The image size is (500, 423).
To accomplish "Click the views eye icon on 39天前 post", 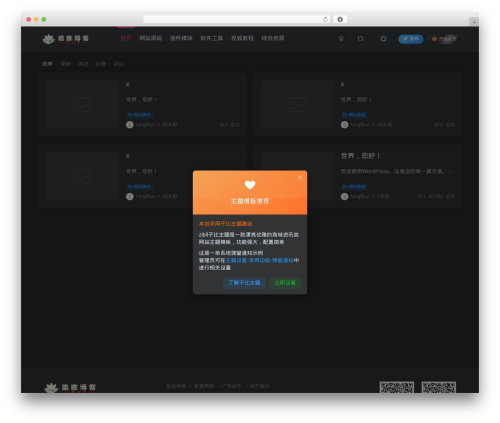I will (x=222, y=125).
